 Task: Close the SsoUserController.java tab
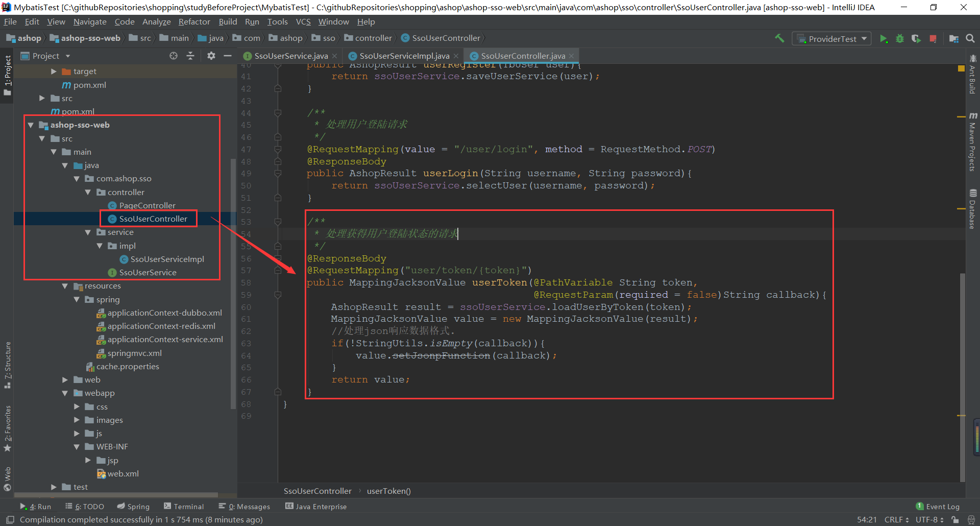(571, 56)
